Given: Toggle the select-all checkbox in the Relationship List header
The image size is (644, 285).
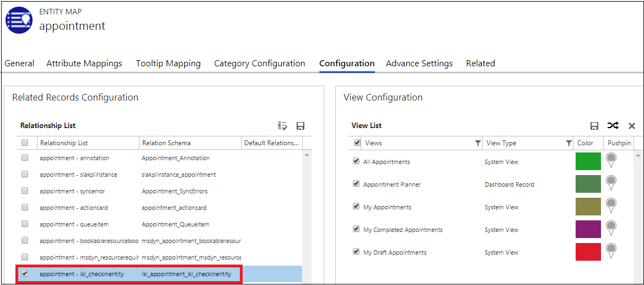Looking at the screenshot, I should pos(25,142).
